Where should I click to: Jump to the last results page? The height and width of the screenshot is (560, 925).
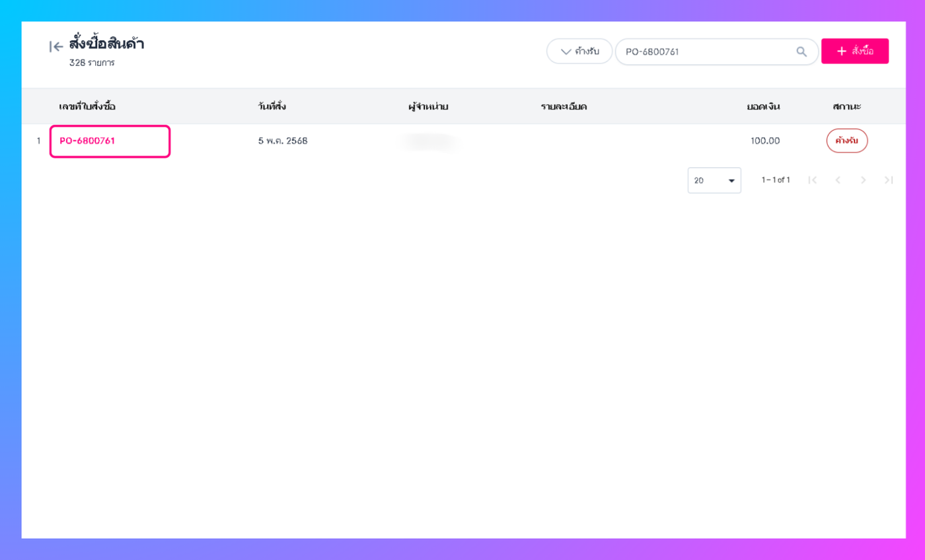pos(888,180)
